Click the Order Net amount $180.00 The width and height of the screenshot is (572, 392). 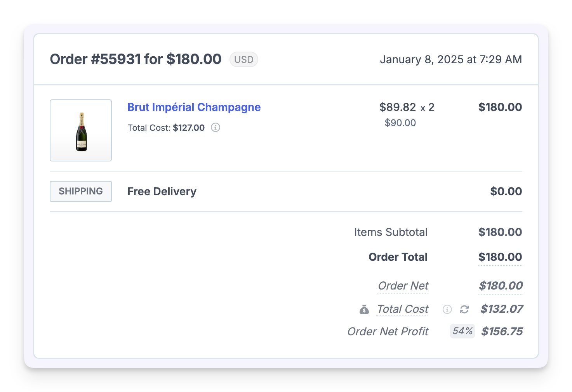501,286
